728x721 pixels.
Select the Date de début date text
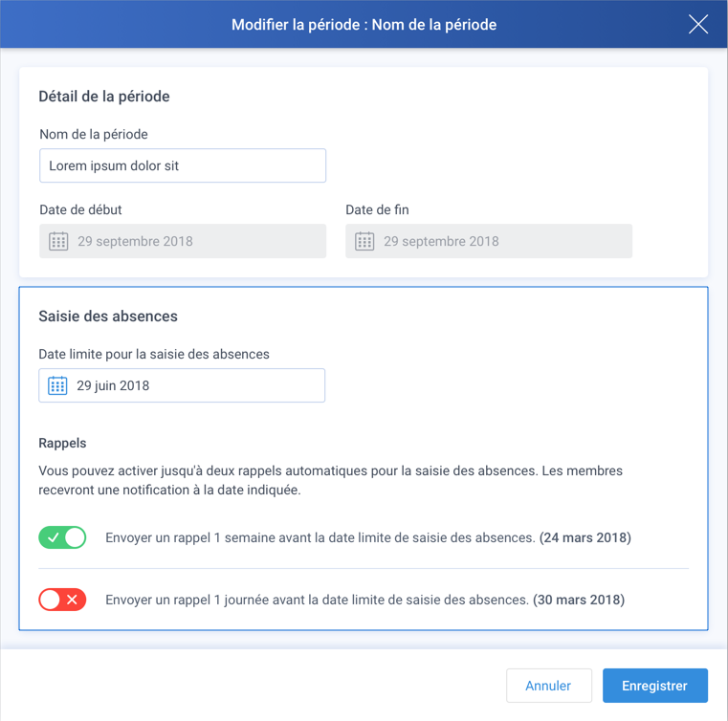(x=135, y=241)
